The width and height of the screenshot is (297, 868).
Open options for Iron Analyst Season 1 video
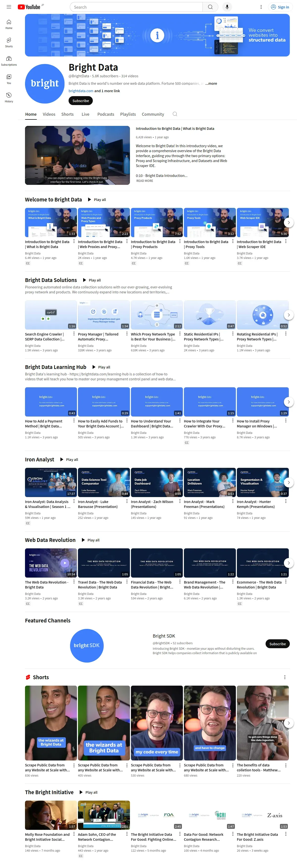point(74,501)
